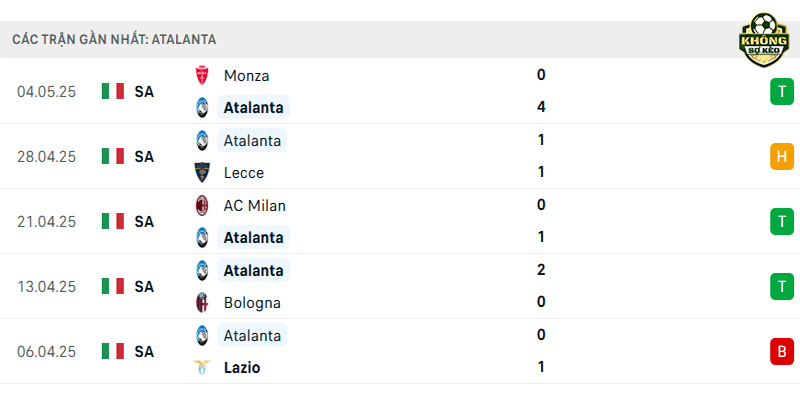This screenshot has height=400, width=800.
Task: Click the Italy flag in the 28.04.25 row
Action: click(113, 156)
